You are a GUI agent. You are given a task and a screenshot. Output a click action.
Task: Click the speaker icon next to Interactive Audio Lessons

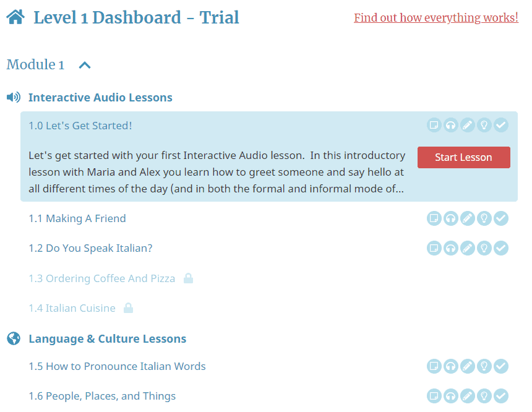(14, 97)
